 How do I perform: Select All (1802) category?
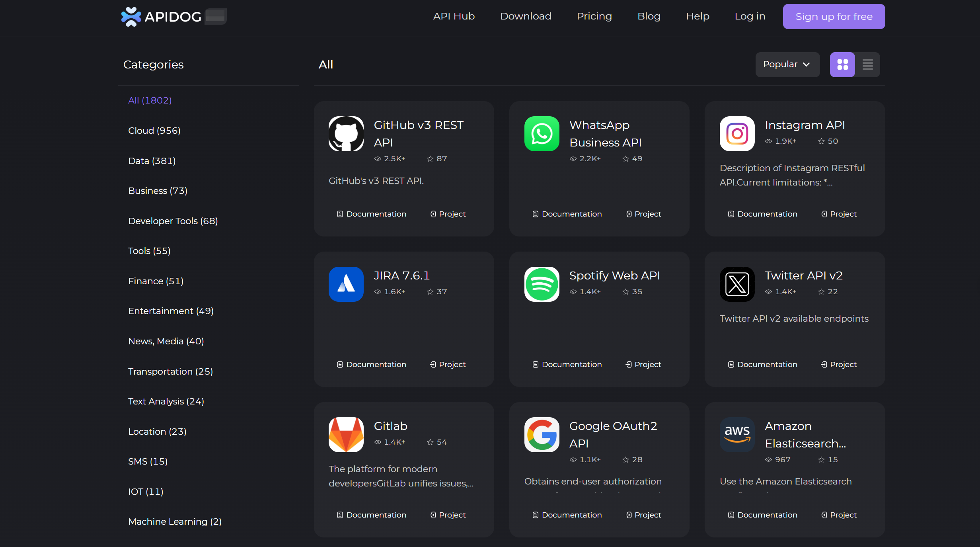coord(150,100)
